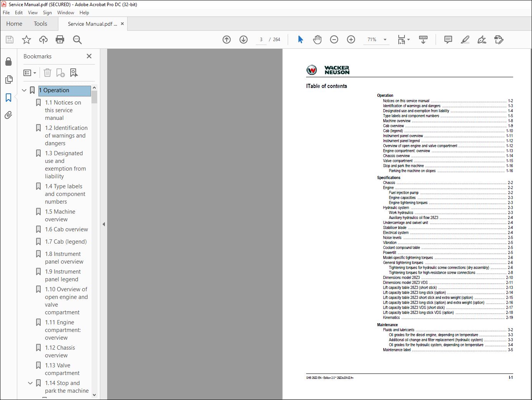Collapse the navigation pane with the arrow
532x400 pixels.
[x=104, y=224]
